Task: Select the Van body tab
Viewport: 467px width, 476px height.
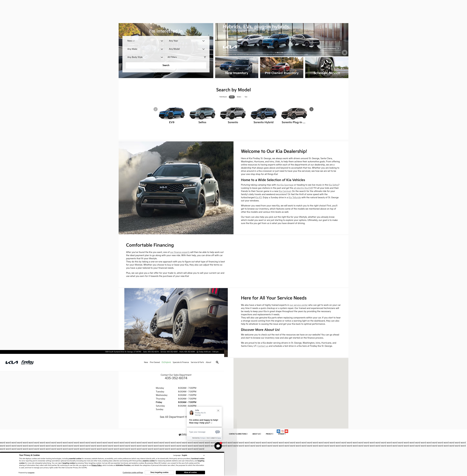Action: 246,97
